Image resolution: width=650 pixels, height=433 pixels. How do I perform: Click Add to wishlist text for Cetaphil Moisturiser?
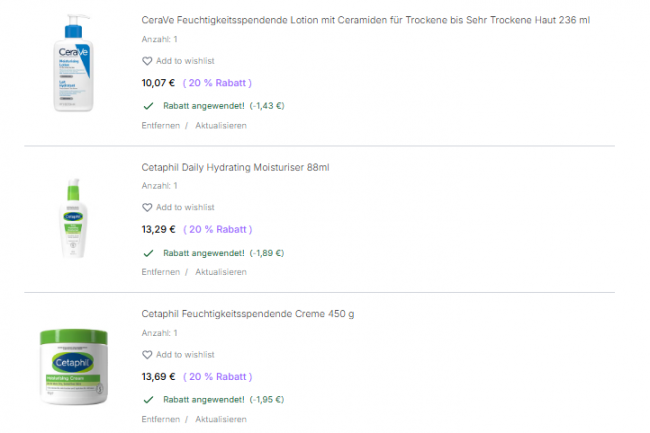185,207
